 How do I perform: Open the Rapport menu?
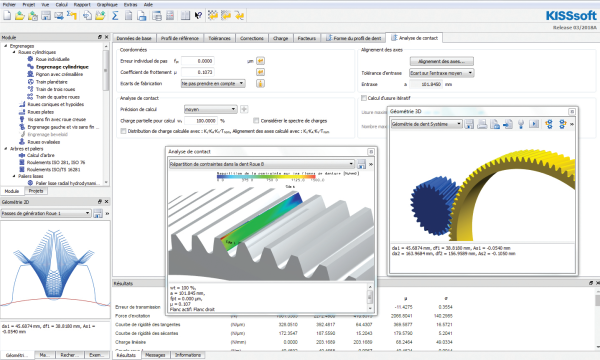click(82, 5)
